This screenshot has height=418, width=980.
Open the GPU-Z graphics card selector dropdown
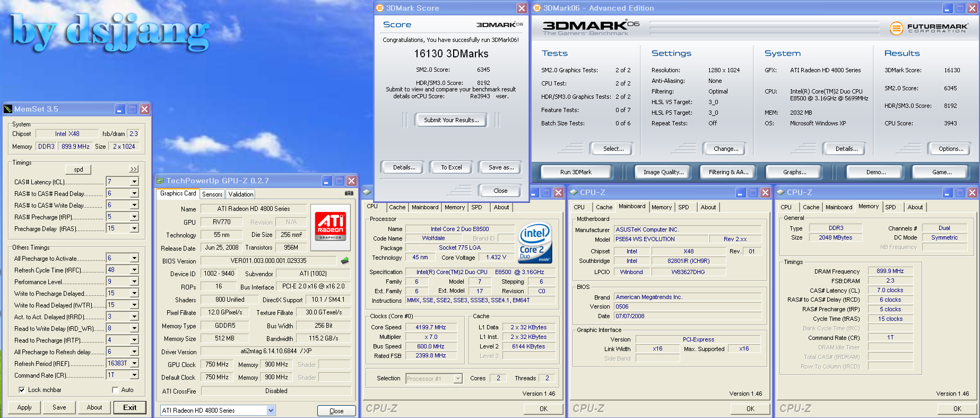click(271, 410)
